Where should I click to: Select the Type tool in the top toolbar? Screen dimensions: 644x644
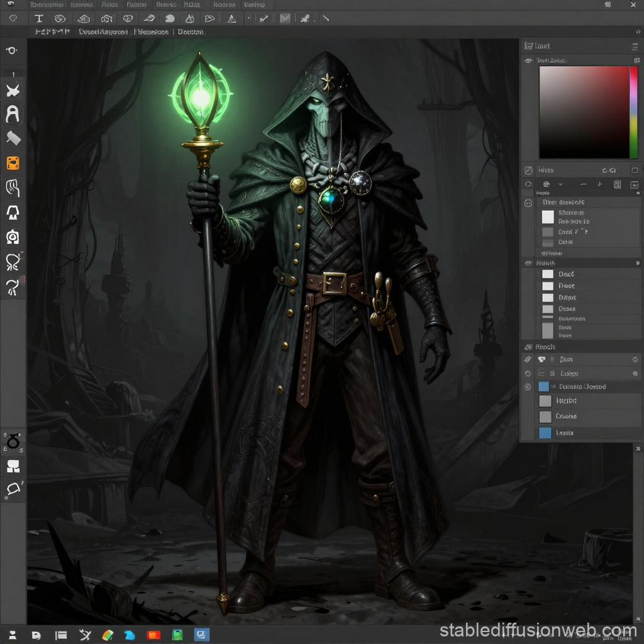click(39, 18)
